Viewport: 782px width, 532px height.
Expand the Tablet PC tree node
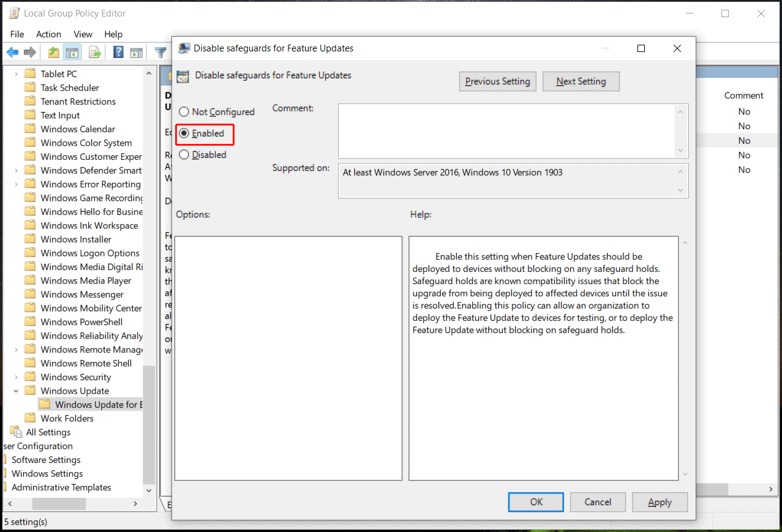point(17,74)
